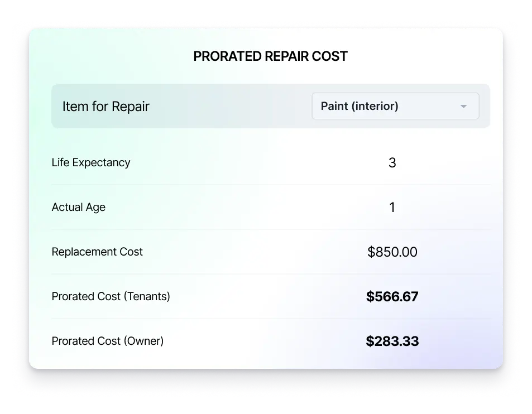Click the Replacement Cost label
The image size is (532, 414).
tap(97, 252)
